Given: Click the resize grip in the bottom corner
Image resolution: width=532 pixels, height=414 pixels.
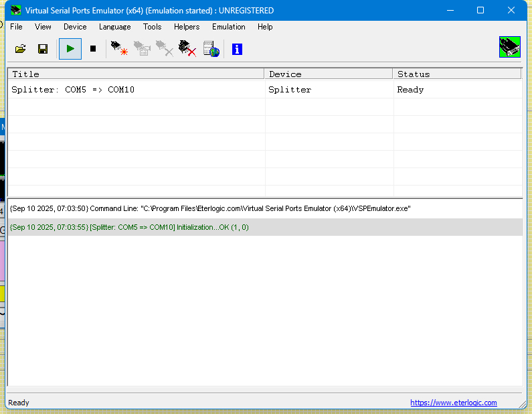Looking at the screenshot, I should point(523,404).
